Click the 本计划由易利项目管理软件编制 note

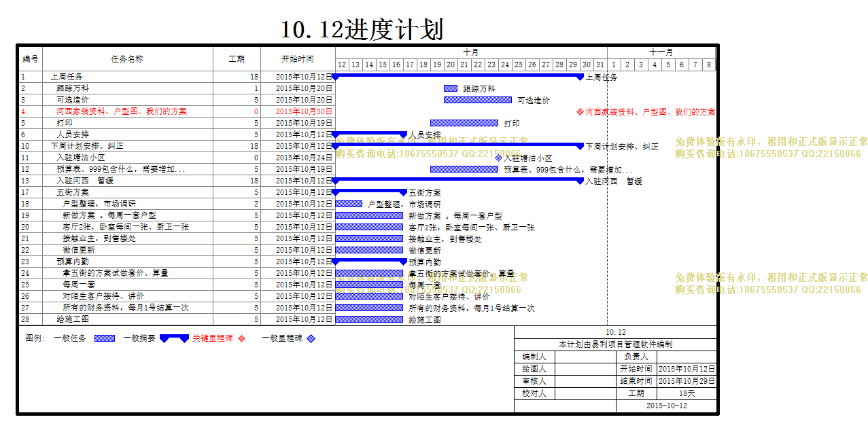616,344
